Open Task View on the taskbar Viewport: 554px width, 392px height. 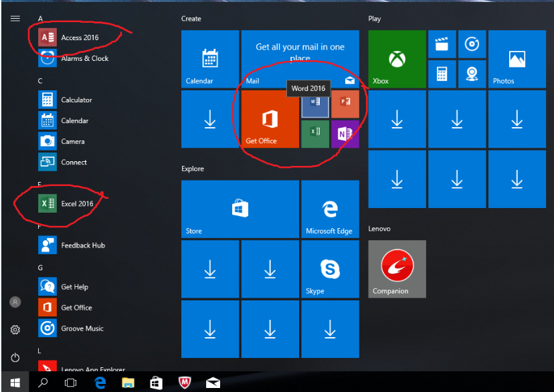click(70, 383)
